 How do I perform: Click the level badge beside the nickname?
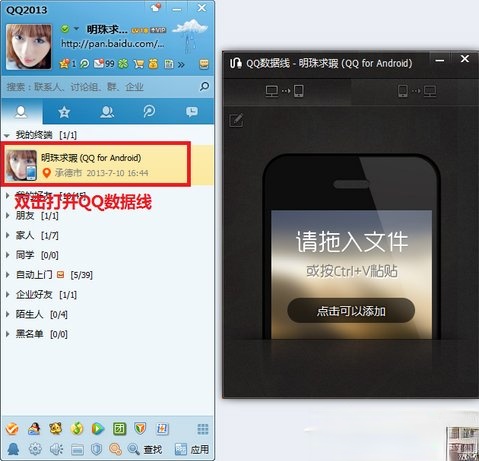(140, 30)
